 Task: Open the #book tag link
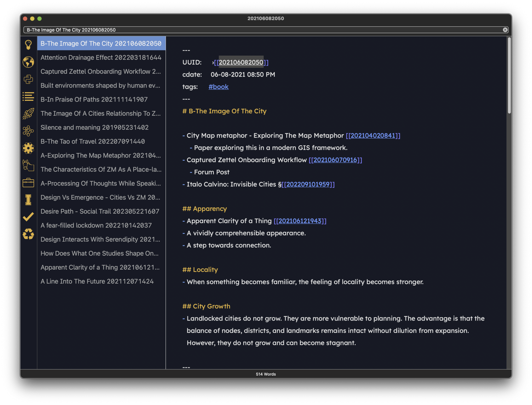(x=218, y=87)
